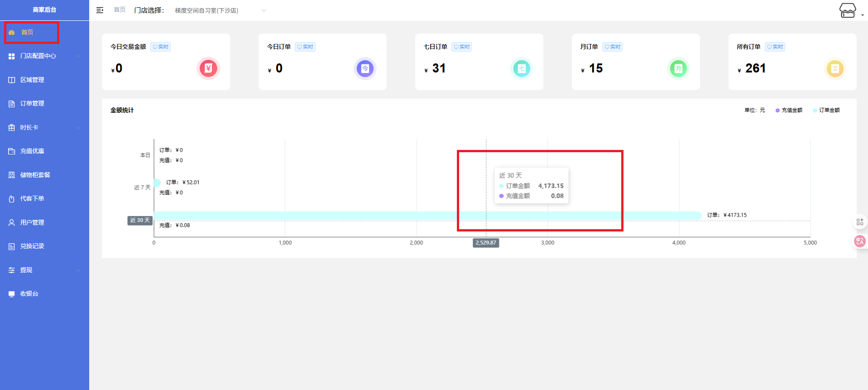Click the 近 7 天 order amount bar
868x390 pixels.
point(157,183)
